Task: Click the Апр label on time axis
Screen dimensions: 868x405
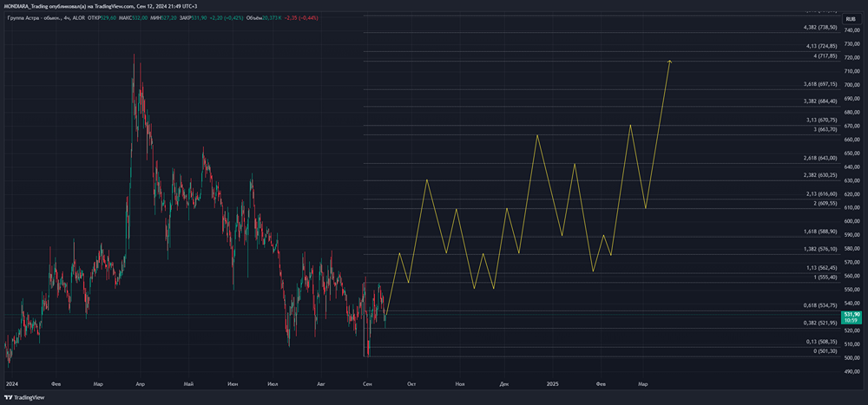Action: [140, 383]
